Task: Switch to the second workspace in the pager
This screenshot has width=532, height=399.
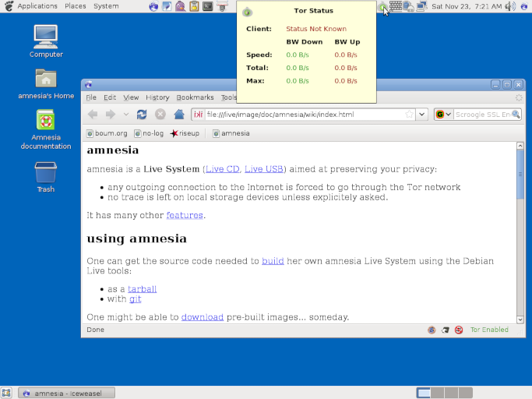Action: click(439, 393)
